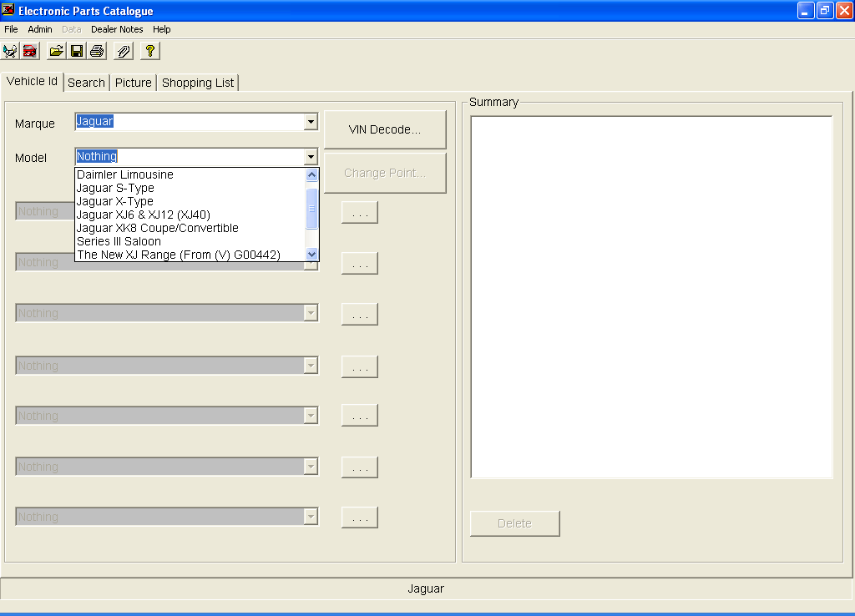The image size is (855, 616).
Task: Collapse the Model dropdown arrow
Action: click(311, 157)
